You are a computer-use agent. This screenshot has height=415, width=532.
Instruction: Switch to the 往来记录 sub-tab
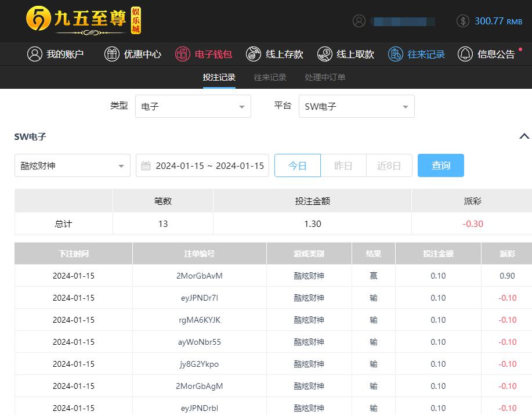[x=270, y=77]
